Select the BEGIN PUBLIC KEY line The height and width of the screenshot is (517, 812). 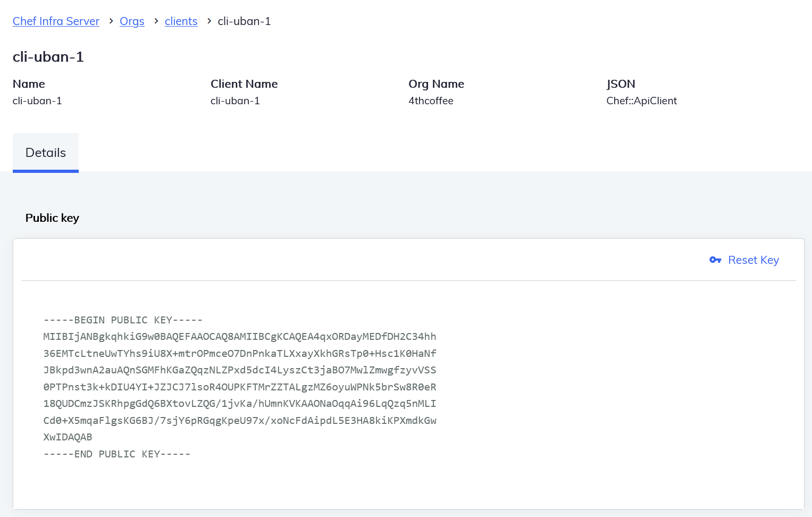click(122, 320)
